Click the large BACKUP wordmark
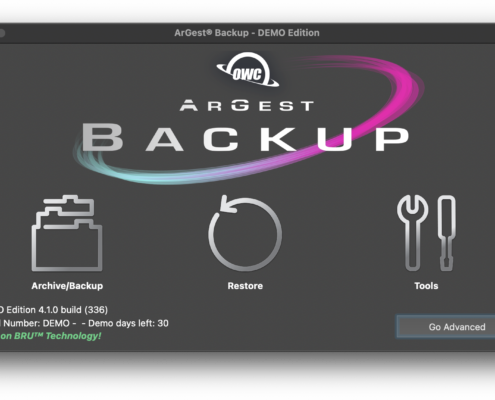Viewport: 495px width, 400px height. point(246,137)
